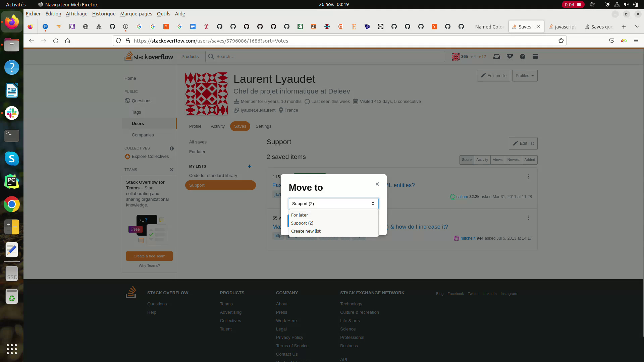Screen dimensions: 644x362
Task: Click Collectives info icon
Action: click(172, 148)
